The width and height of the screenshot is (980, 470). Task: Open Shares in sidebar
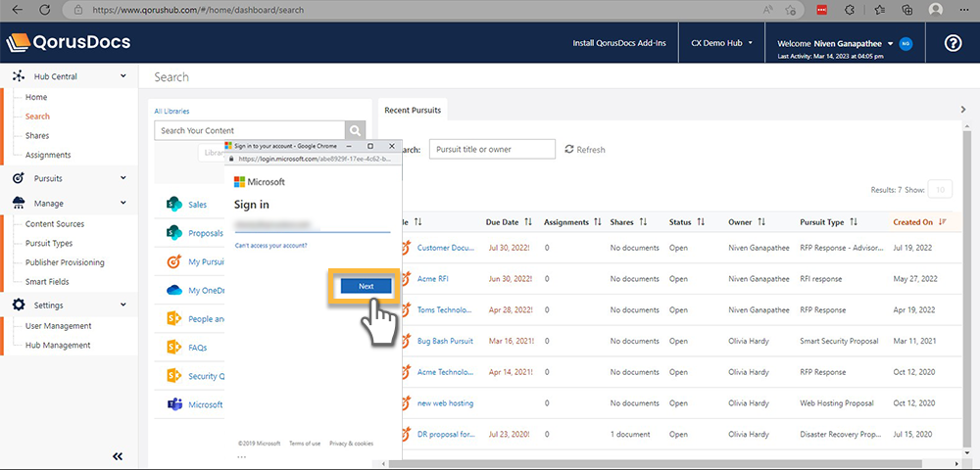37,135
